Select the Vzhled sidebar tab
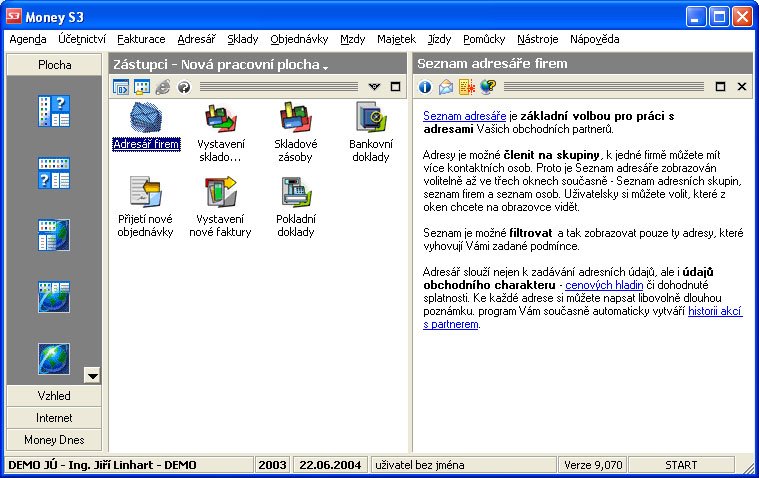 pos(54,396)
